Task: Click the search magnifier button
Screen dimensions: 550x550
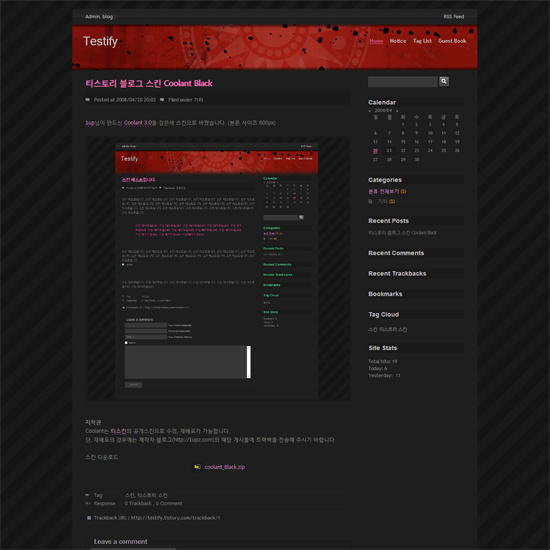Action: [444, 81]
